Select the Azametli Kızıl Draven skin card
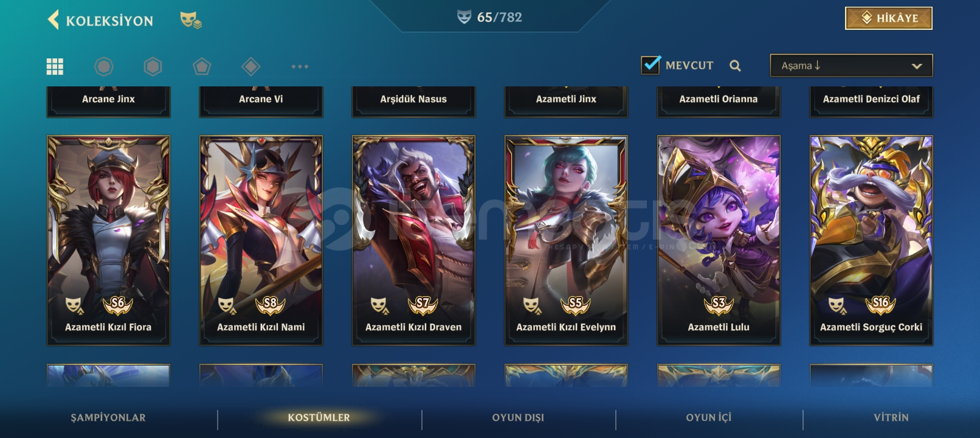The width and height of the screenshot is (980, 438). point(413,240)
